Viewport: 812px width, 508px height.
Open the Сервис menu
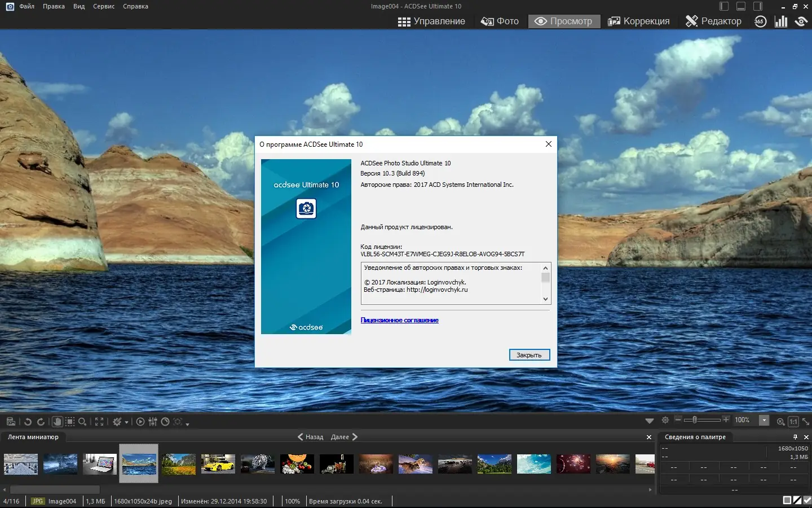pos(104,6)
